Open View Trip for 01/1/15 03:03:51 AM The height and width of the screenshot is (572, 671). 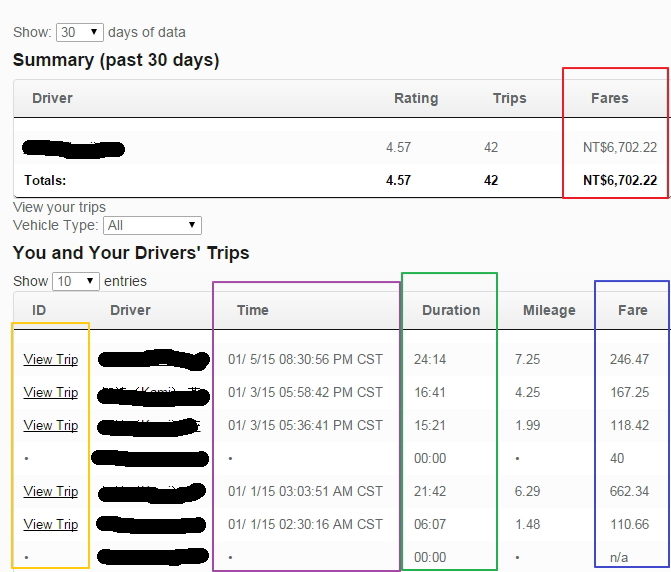pyautogui.click(x=50, y=491)
